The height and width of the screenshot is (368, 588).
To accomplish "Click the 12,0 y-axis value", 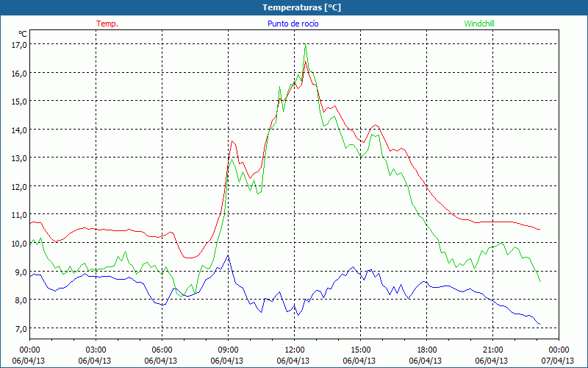I will pyautogui.click(x=19, y=187).
